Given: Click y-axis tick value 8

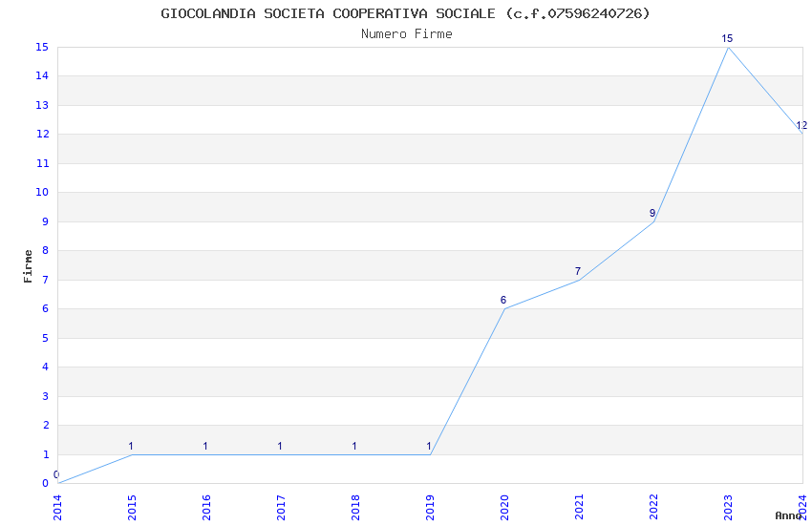Looking at the screenshot, I should (x=46, y=250).
